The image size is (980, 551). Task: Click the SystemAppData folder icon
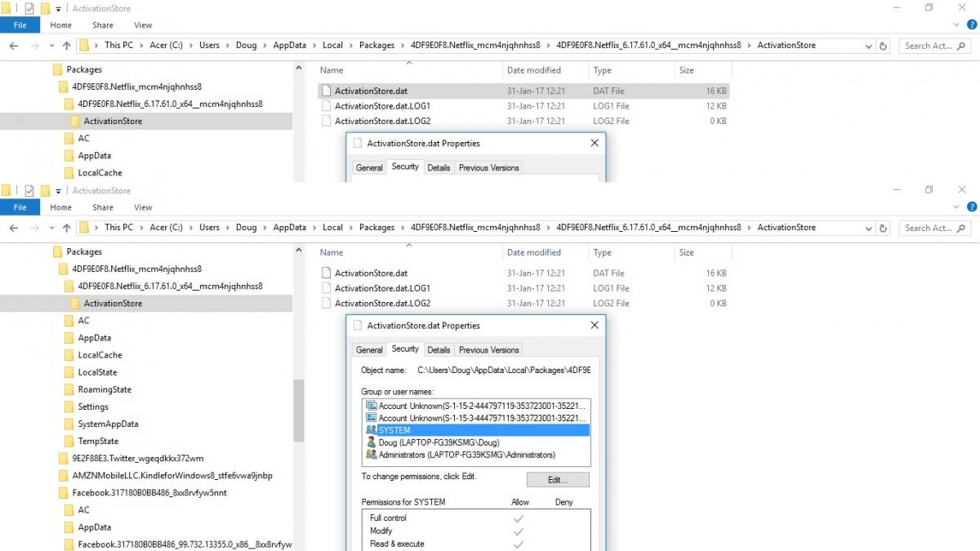click(69, 424)
